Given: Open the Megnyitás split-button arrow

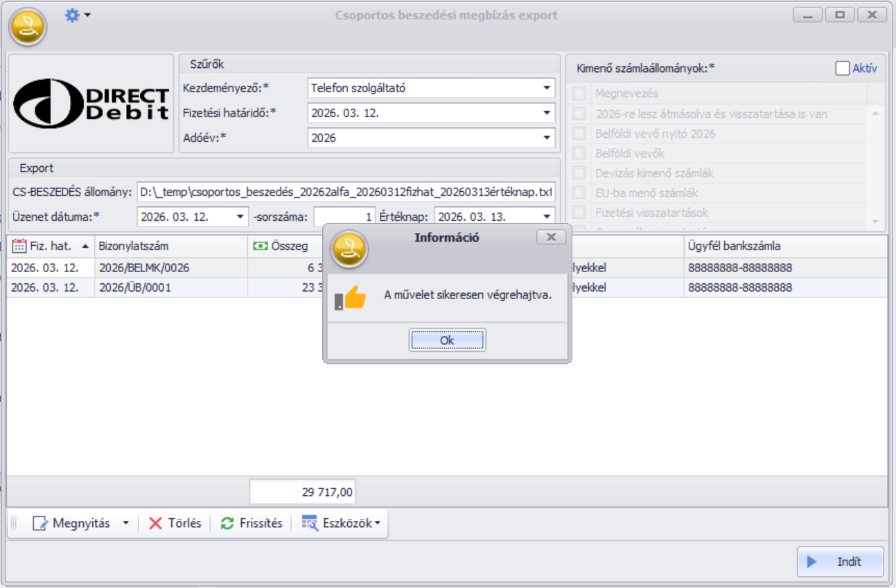Looking at the screenshot, I should (x=125, y=524).
